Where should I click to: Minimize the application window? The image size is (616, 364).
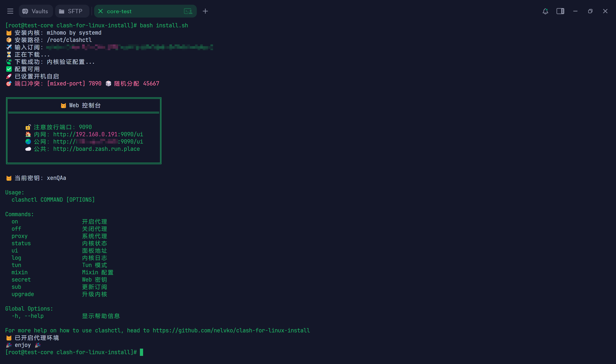click(575, 11)
